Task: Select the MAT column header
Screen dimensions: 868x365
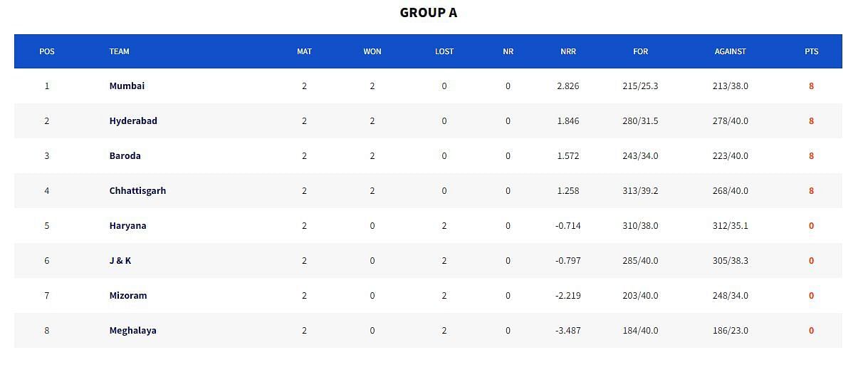Action: (x=304, y=51)
